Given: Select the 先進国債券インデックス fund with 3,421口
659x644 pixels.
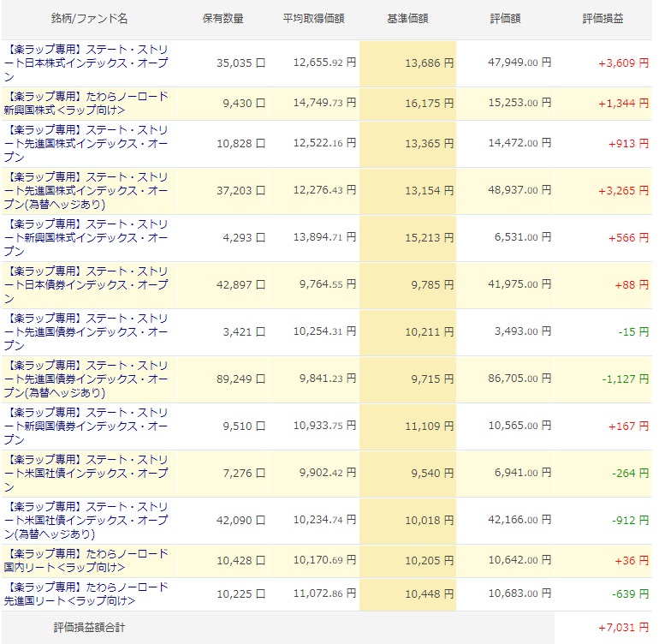Looking at the screenshot, I should (86, 332).
